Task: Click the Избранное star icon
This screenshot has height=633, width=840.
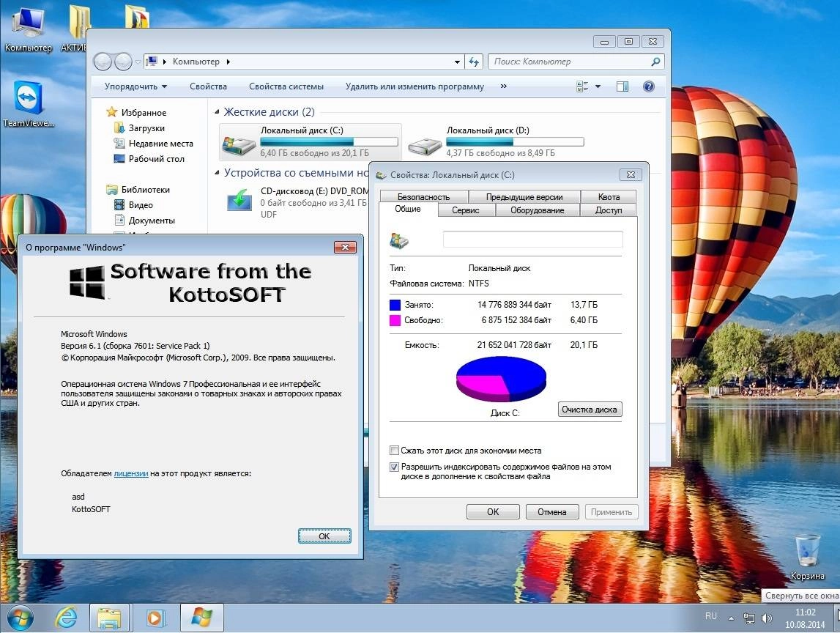Action: click(x=111, y=112)
